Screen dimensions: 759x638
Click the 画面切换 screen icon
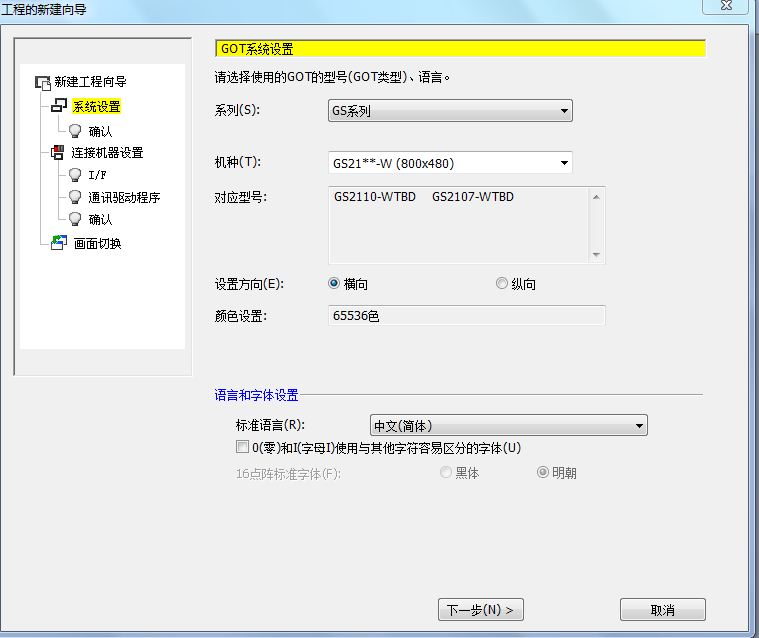tap(58, 243)
